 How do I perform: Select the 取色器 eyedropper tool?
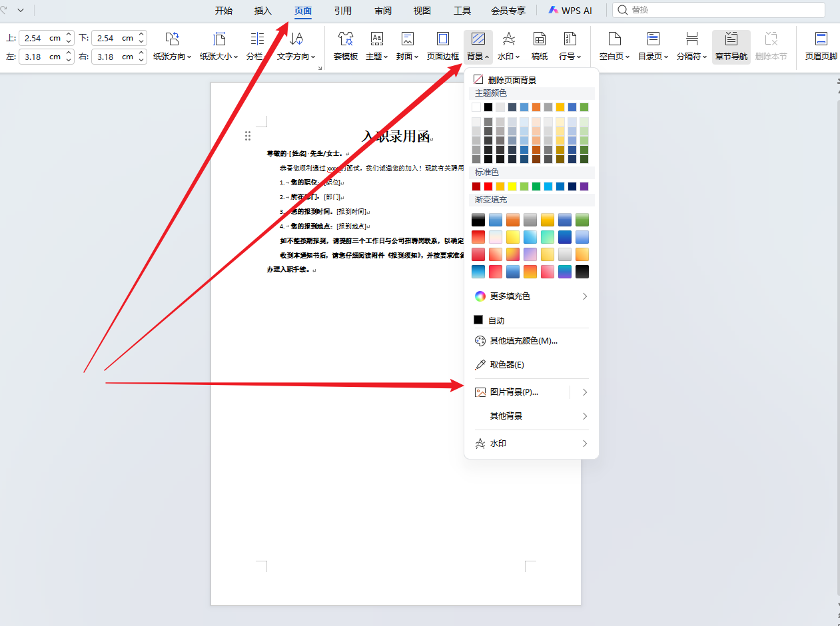click(x=506, y=365)
